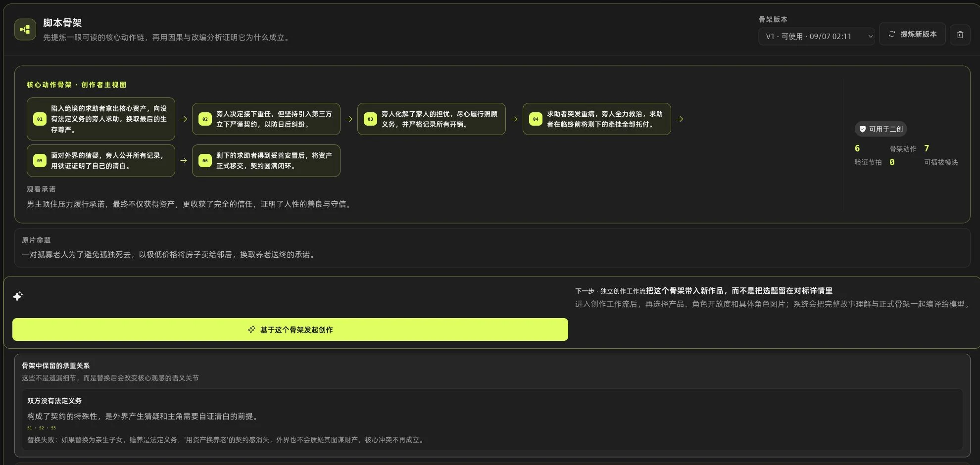Click the trash delete icon button
Screen dimensions: 980x465
960,35
